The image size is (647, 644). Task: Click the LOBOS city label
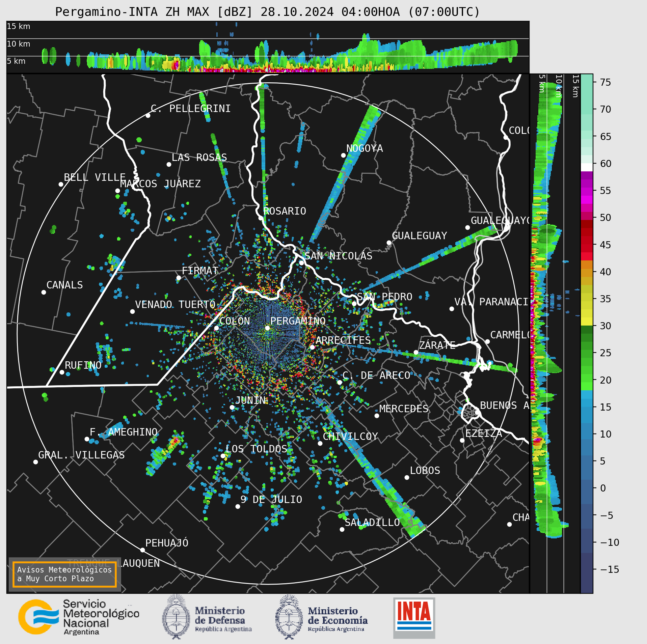pos(425,471)
